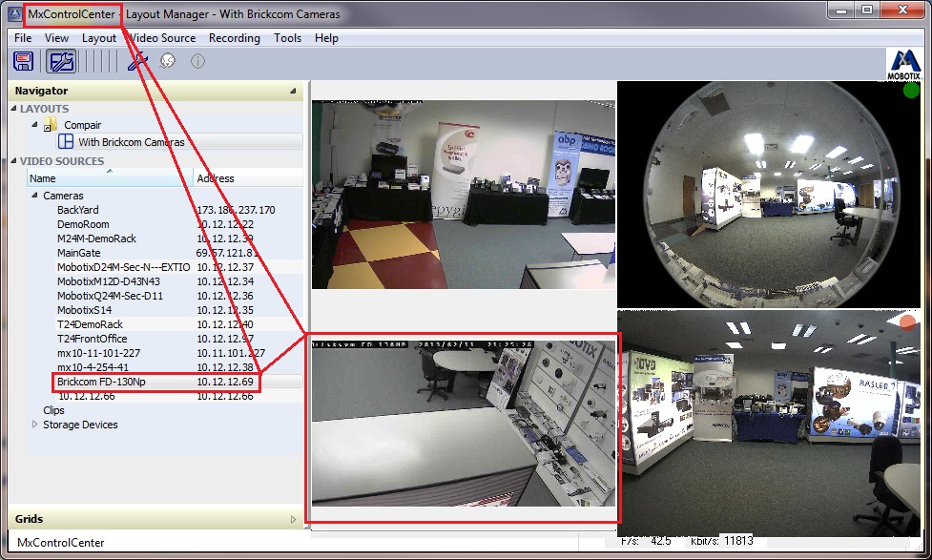The height and width of the screenshot is (560, 932).
Task: Minimize the MxControlCenter window
Action: [x=841, y=10]
